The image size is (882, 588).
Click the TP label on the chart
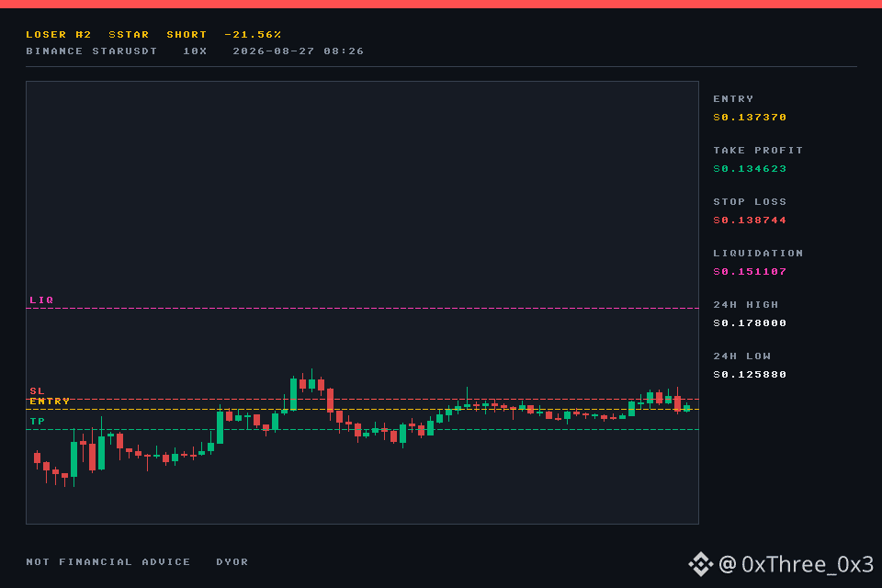[x=37, y=421]
